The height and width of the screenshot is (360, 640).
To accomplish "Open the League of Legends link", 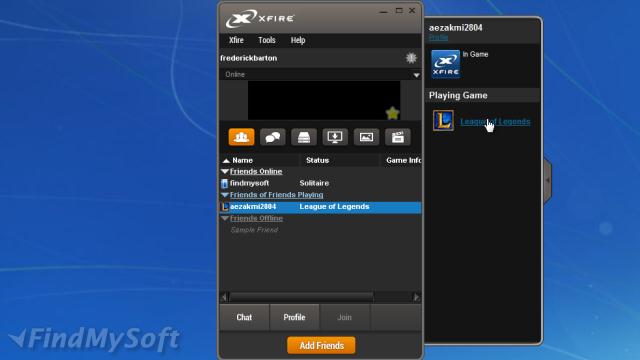I will (495, 121).
